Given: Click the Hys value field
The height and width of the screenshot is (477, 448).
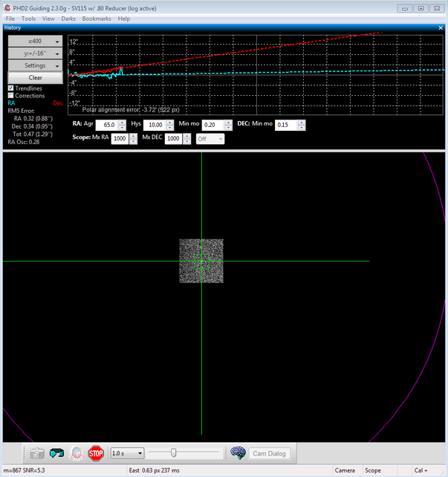Looking at the screenshot, I should [x=155, y=125].
